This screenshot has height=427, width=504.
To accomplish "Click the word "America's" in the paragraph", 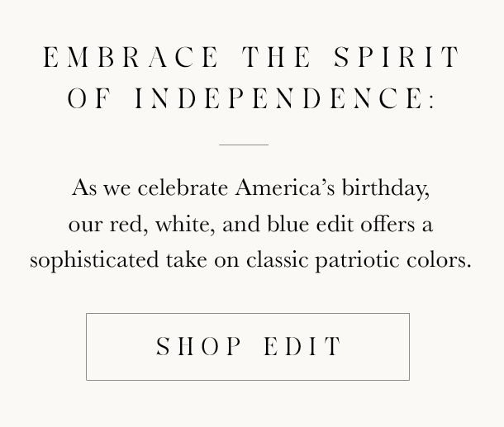I will (x=285, y=187).
